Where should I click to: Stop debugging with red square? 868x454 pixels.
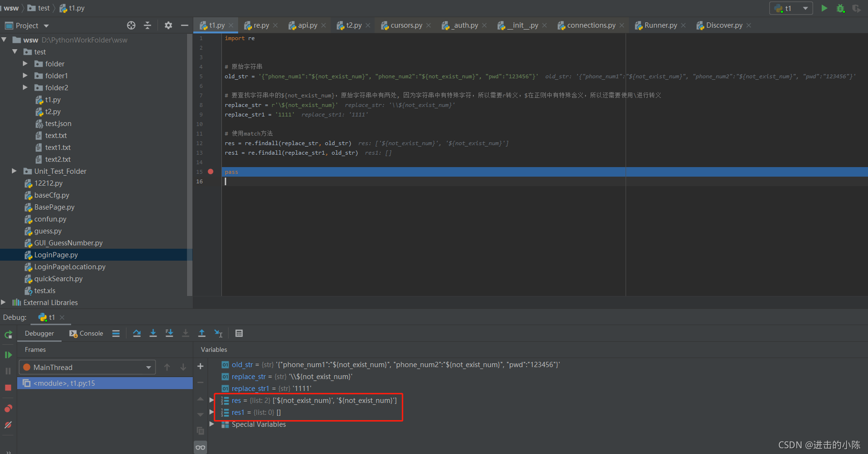[x=8, y=387]
